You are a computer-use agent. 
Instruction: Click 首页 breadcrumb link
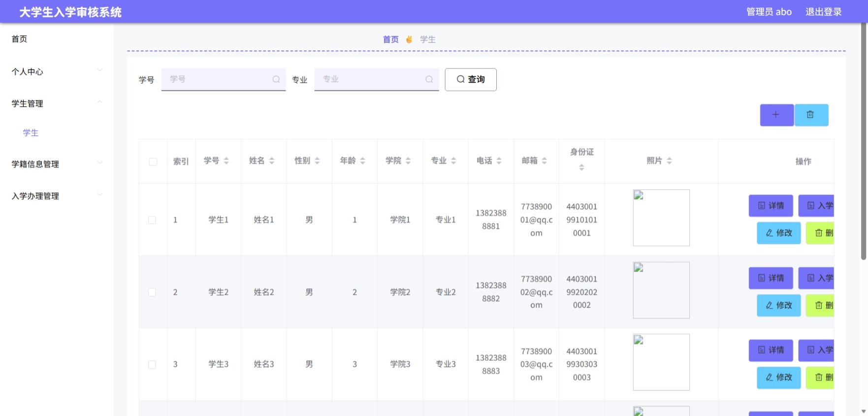[x=391, y=39]
